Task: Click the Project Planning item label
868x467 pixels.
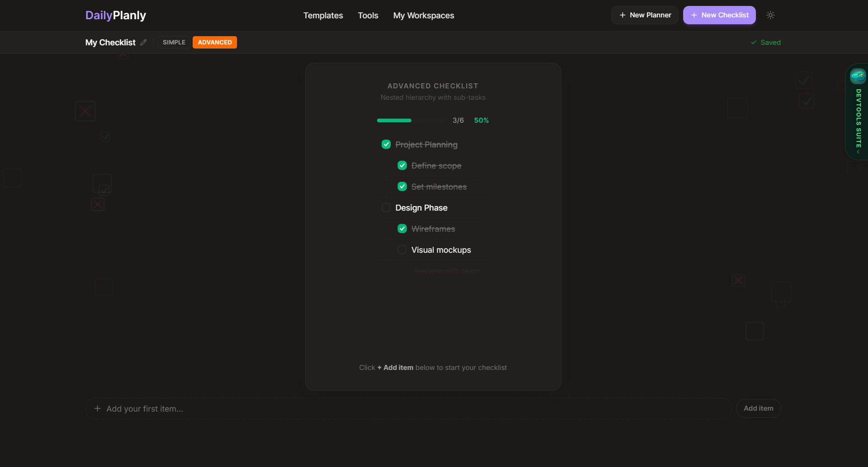Action: tap(426, 145)
